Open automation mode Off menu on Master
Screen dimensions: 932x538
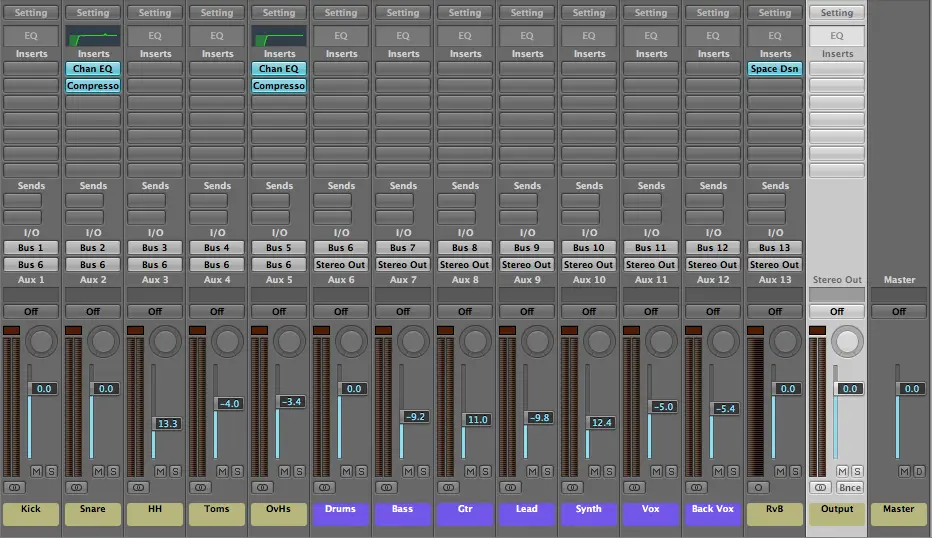pyautogui.click(x=899, y=311)
